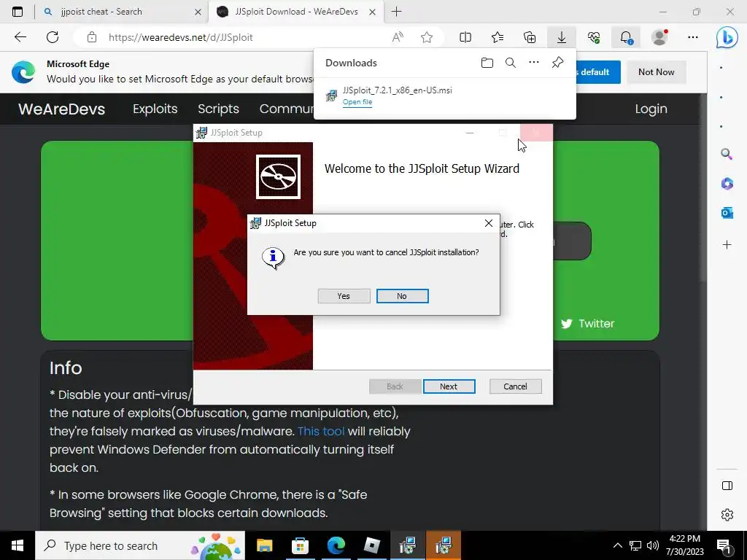Click Cancel in the JJSploit Setup Wizard

pos(515,386)
